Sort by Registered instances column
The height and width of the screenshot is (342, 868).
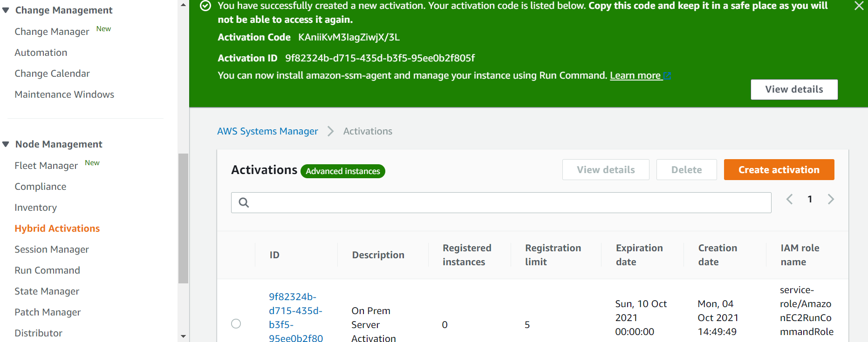[467, 255]
